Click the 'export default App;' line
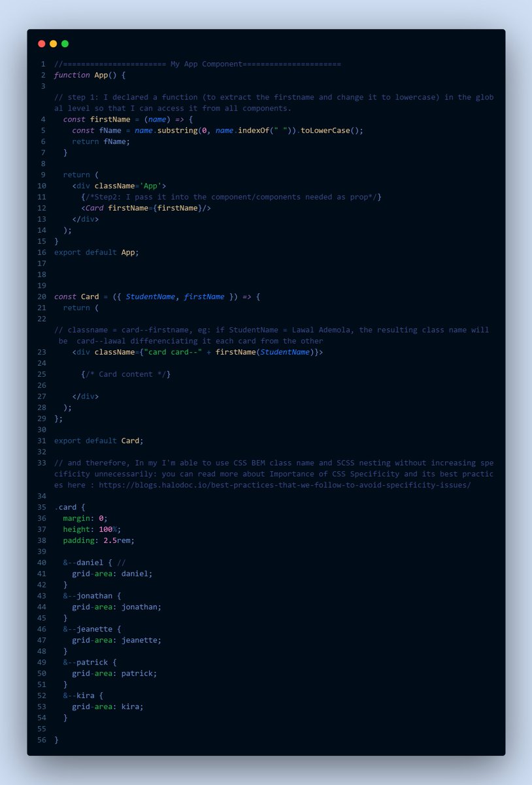The height and width of the screenshot is (785, 532). (97, 252)
